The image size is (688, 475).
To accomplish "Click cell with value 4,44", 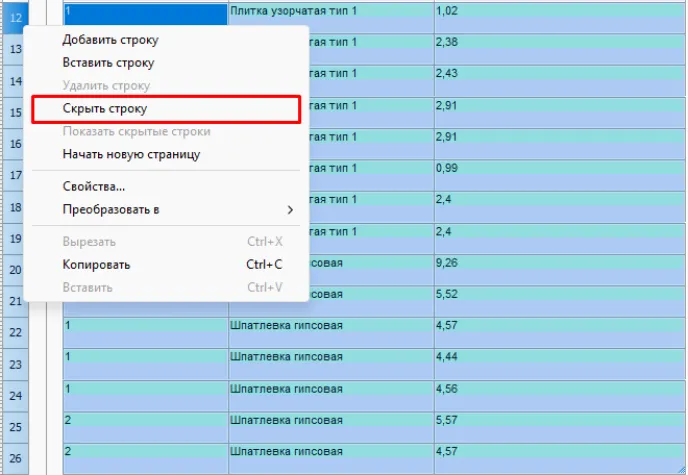I will tap(558, 357).
